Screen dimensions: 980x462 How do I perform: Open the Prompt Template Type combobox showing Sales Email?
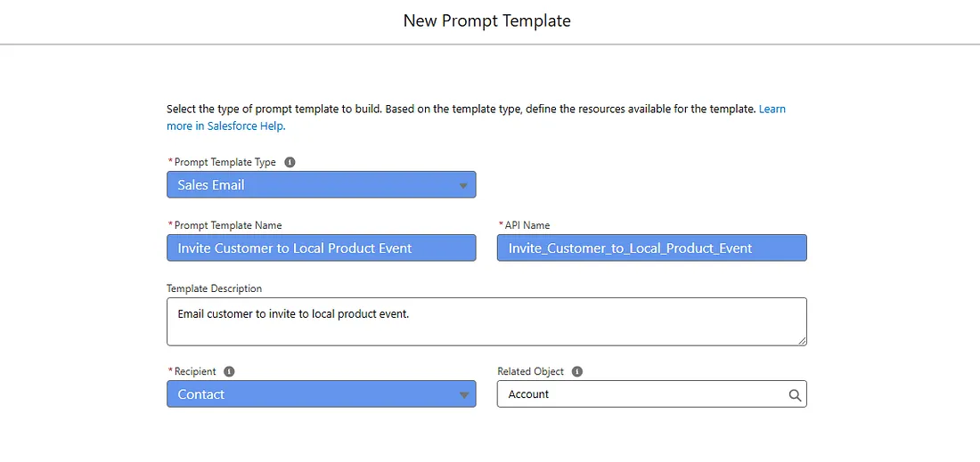point(322,185)
